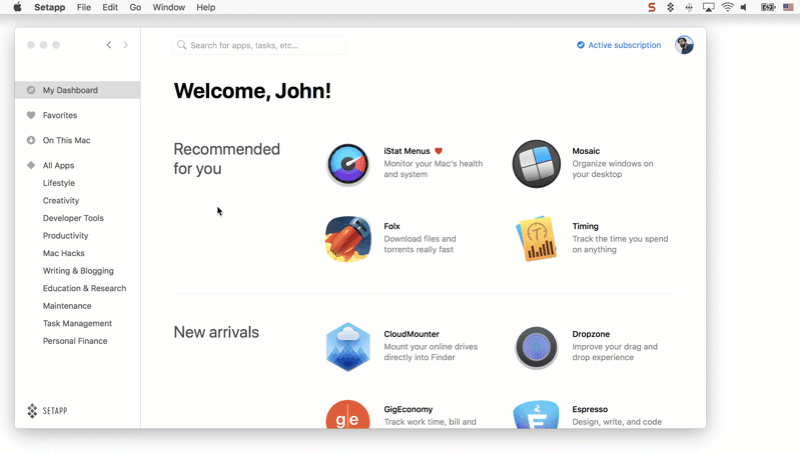Open the CloudMounter app icon
Screen dimensions: 800x452
[348, 347]
